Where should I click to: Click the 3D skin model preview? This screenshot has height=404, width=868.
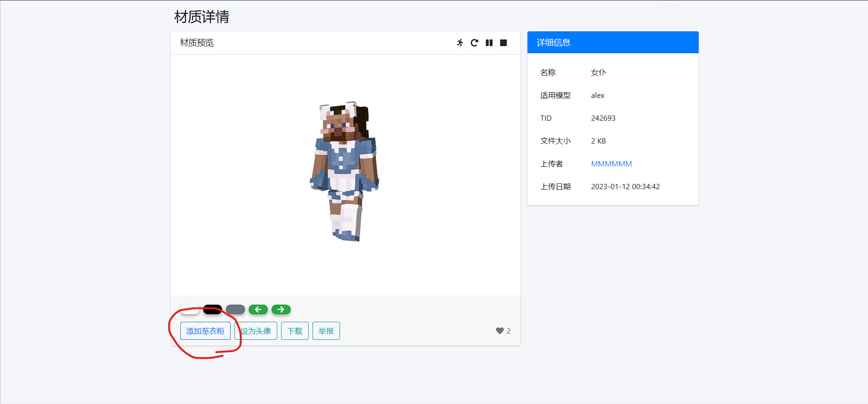click(345, 171)
